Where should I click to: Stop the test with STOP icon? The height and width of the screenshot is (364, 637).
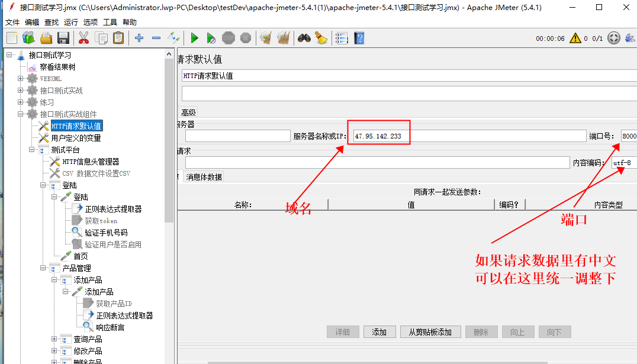coord(229,38)
